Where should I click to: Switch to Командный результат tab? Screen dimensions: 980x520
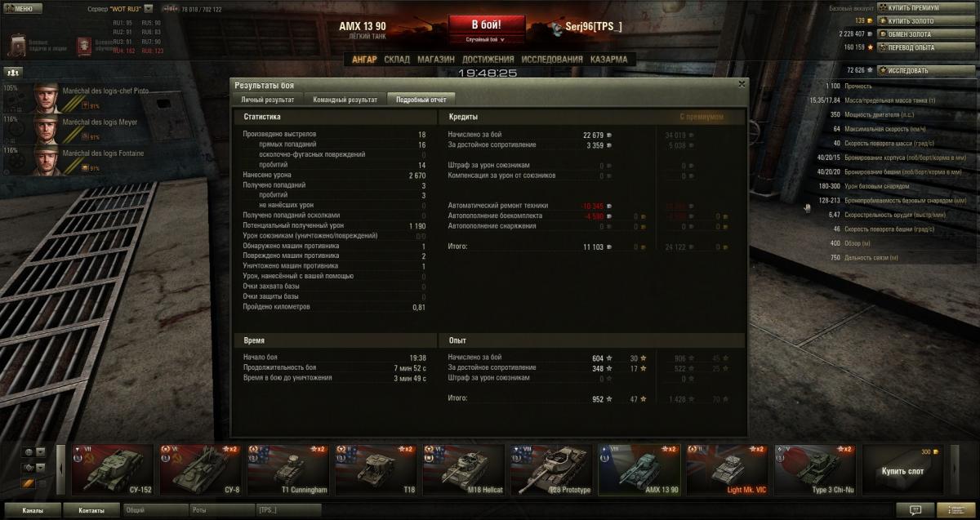click(x=345, y=100)
